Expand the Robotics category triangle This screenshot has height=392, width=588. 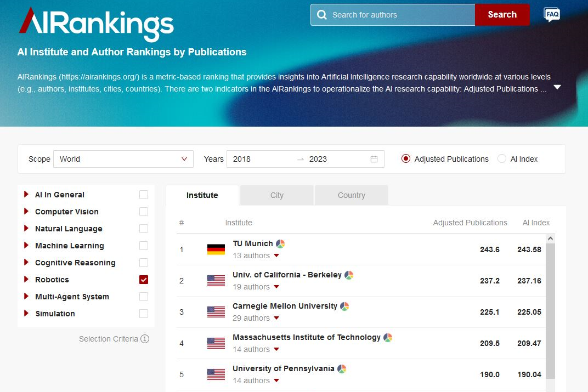(x=26, y=279)
